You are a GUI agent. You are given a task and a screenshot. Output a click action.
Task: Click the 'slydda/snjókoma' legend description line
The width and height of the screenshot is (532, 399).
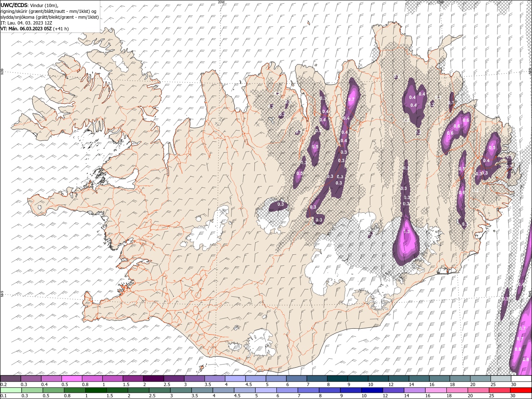(x=49, y=17)
